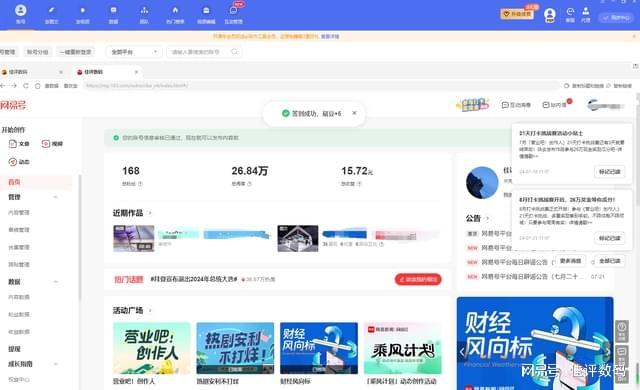Collapse the 成长指南 section in sidebar
Screen dimensions: 640x390
(56, 364)
